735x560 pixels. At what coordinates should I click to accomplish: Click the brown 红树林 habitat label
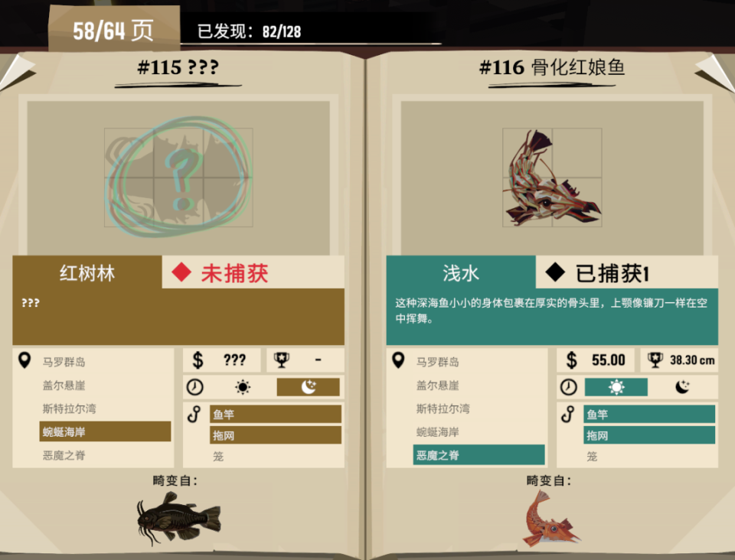tap(87, 272)
